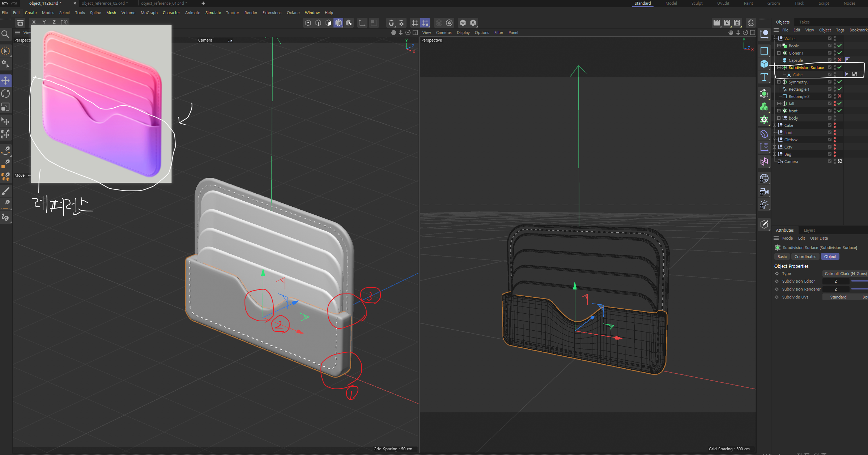Open the Deformer (Bend) palette icon
This screenshot has width=868, height=455.
[x=764, y=134]
